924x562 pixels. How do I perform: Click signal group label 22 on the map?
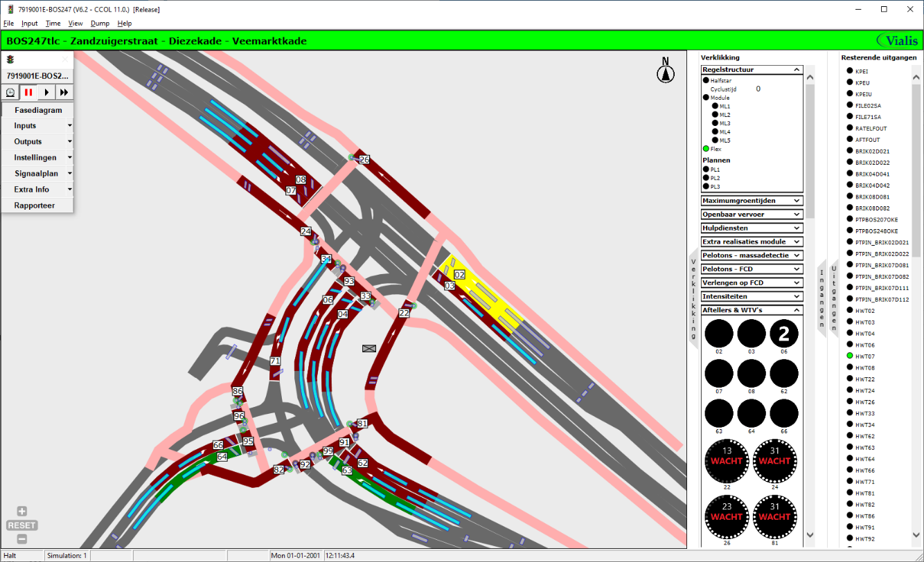pyautogui.click(x=404, y=314)
